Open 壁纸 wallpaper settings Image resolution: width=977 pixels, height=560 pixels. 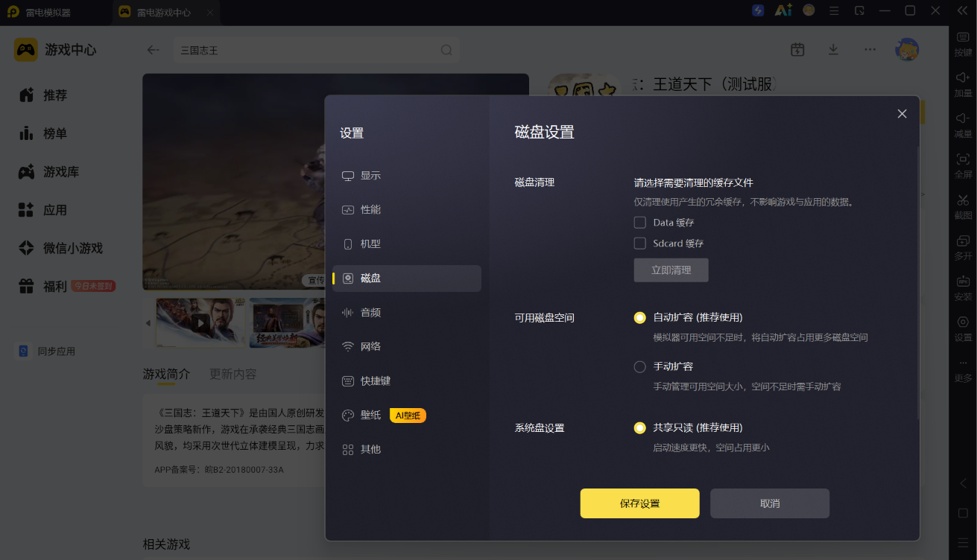(407, 416)
